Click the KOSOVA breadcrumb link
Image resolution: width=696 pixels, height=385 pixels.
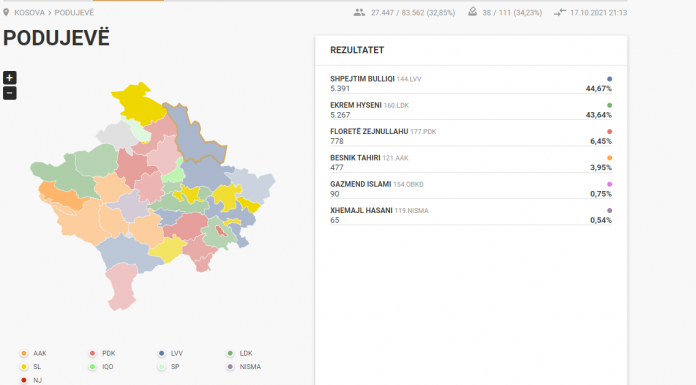[x=29, y=13]
